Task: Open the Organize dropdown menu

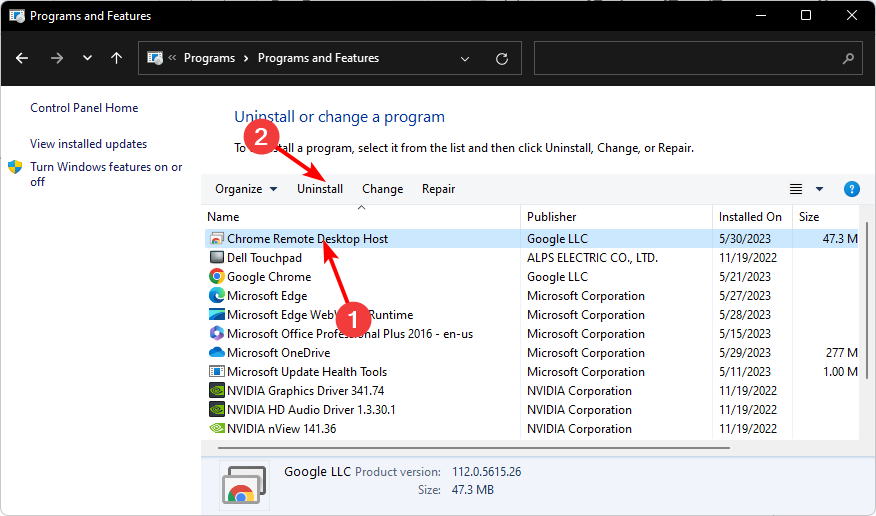Action: 246,189
